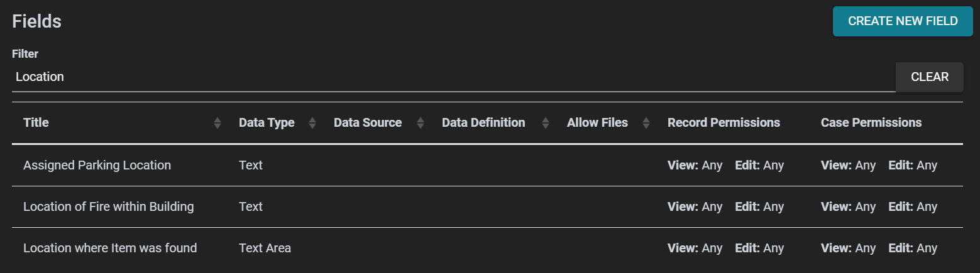Screen dimensions: 980x273
Task: Clear the Location filter text
Action: point(929,77)
